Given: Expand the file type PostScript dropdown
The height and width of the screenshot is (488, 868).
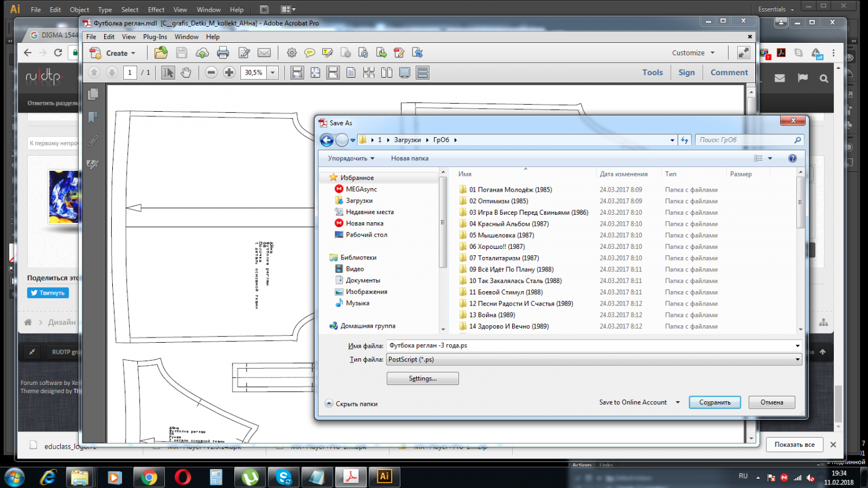Looking at the screenshot, I should (x=797, y=359).
